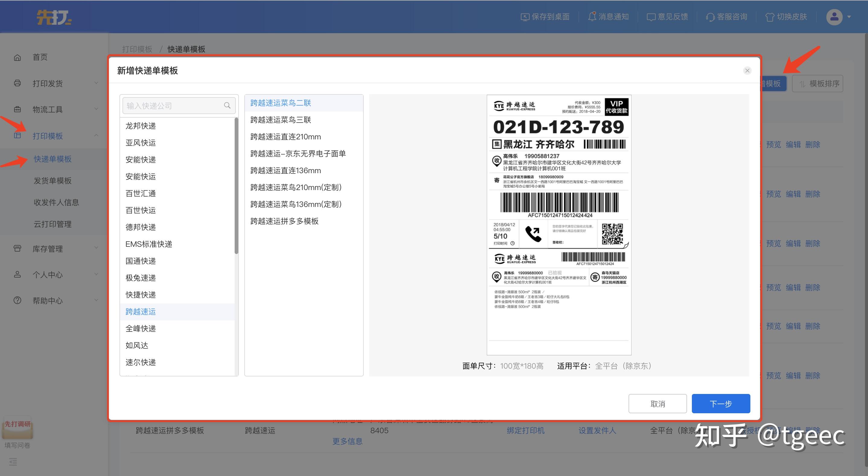Click the person icon beside 个人中心

(x=17, y=274)
